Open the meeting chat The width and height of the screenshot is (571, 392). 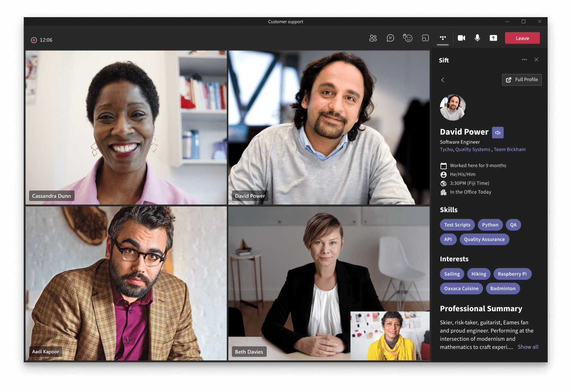point(390,38)
